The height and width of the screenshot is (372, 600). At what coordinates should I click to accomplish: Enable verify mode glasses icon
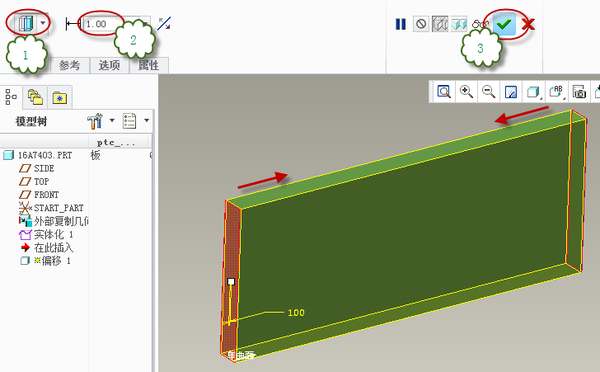(479, 24)
